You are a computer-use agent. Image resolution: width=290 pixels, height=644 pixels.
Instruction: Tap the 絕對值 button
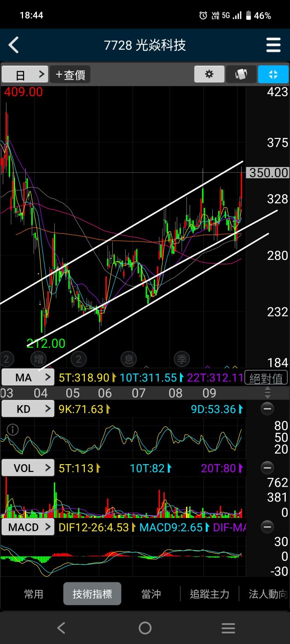coord(267,378)
